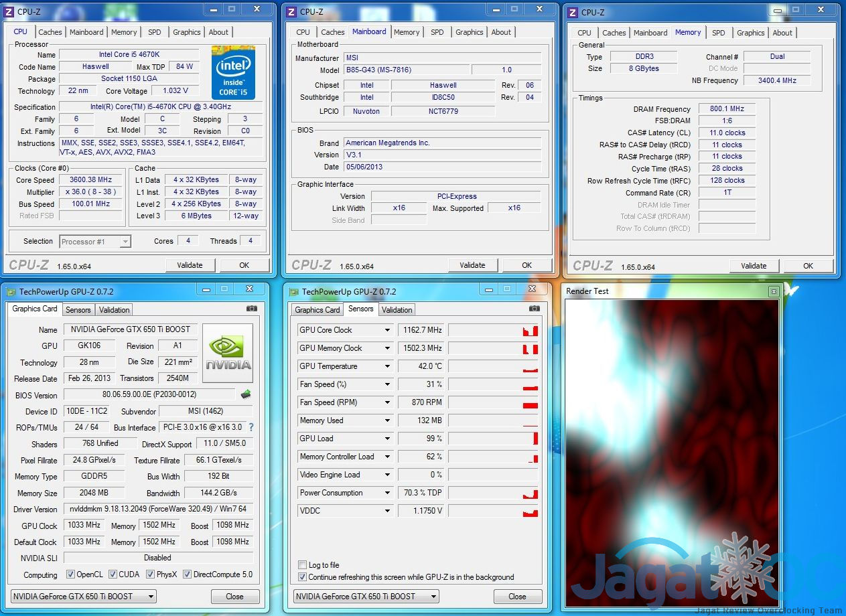The image size is (846, 616).
Task: Click the question mark next to Bus Interface
Action: point(251,427)
